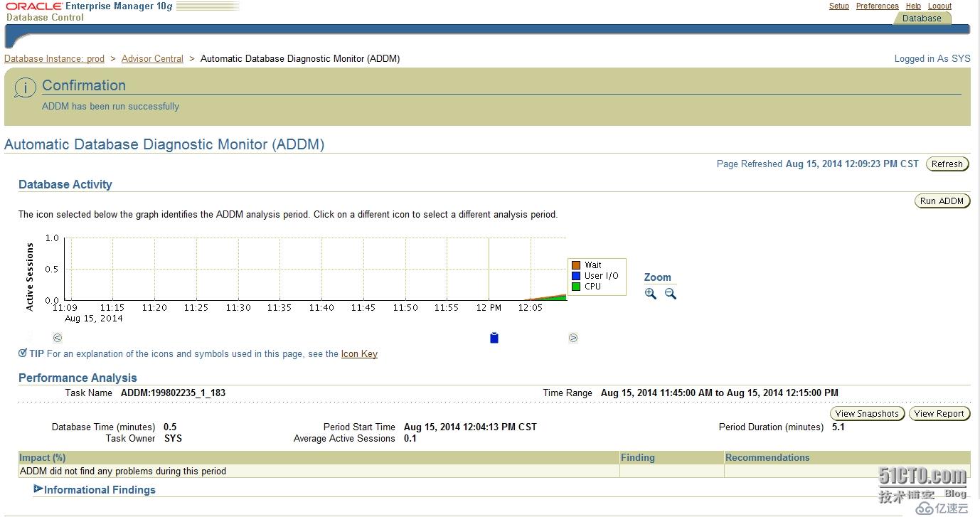Viewport: 980px width, 517px height.
Task: Click the User I/O legend color swatch
Action: (x=576, y=276)
